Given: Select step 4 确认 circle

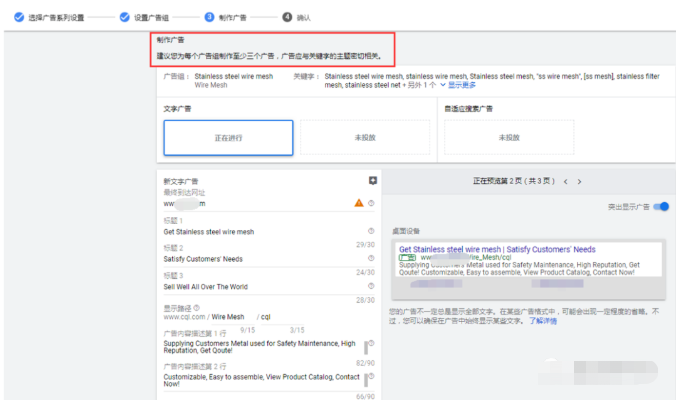Looking at the screenshot, I should pyautogui.click(x=287, y=17).
